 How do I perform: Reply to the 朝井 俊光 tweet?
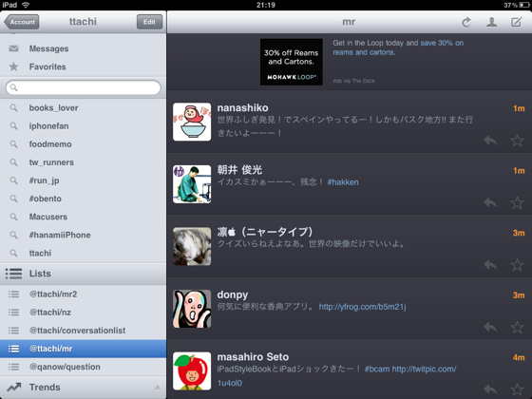490,202
